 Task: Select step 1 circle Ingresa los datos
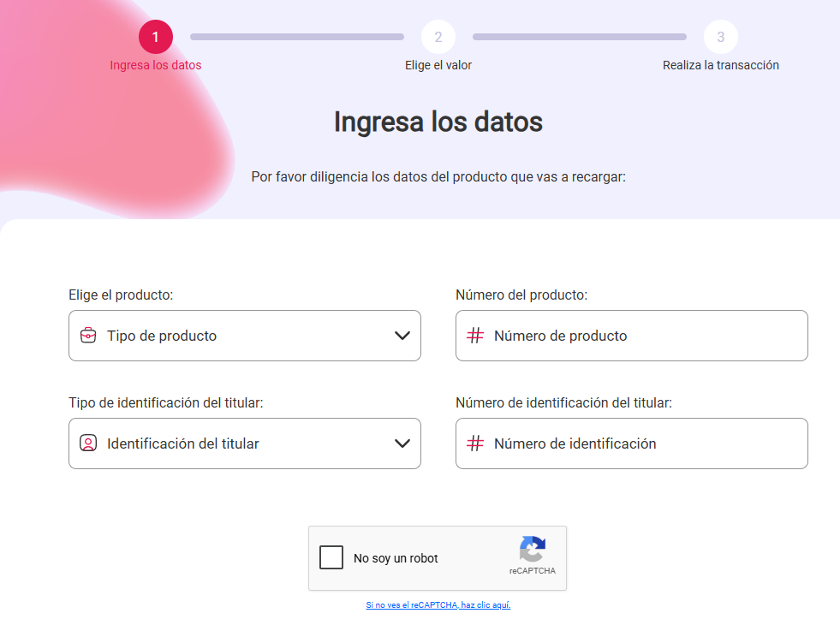(155, 37)
